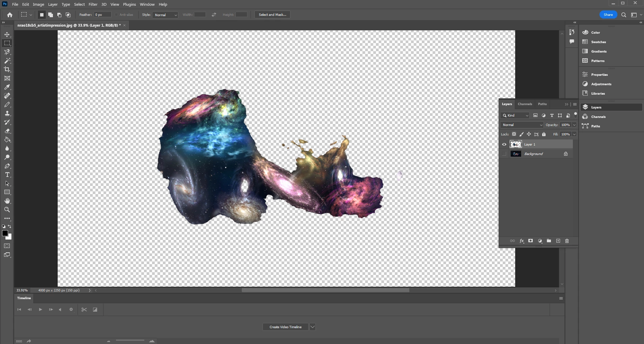Click Select and Mask button

272,15
